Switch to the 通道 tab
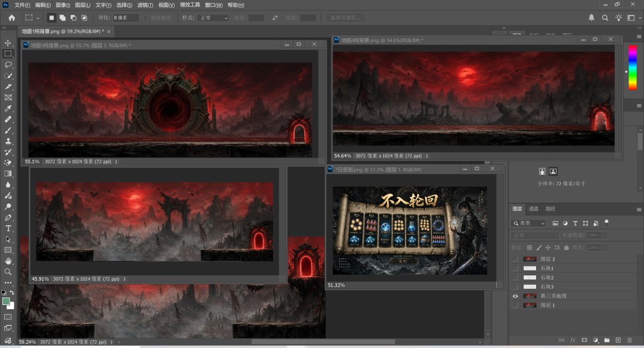This screenshot has width=644, height=348. coord(534,209)
